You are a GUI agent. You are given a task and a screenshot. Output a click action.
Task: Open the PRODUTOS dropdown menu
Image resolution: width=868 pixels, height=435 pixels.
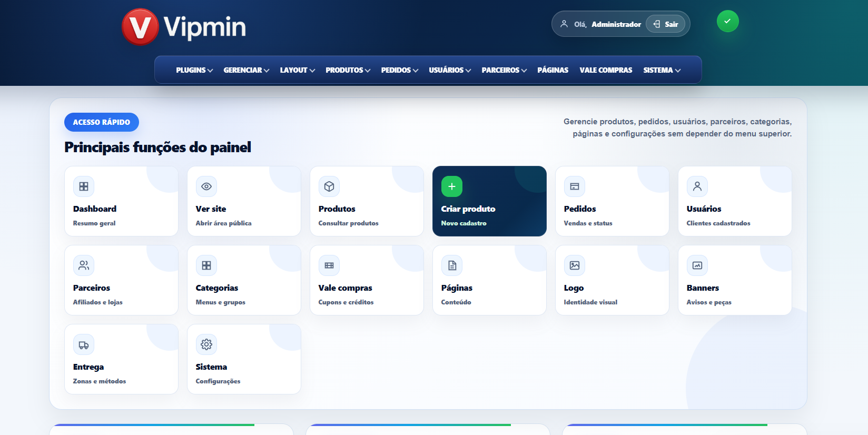click(x=348, y=70)
